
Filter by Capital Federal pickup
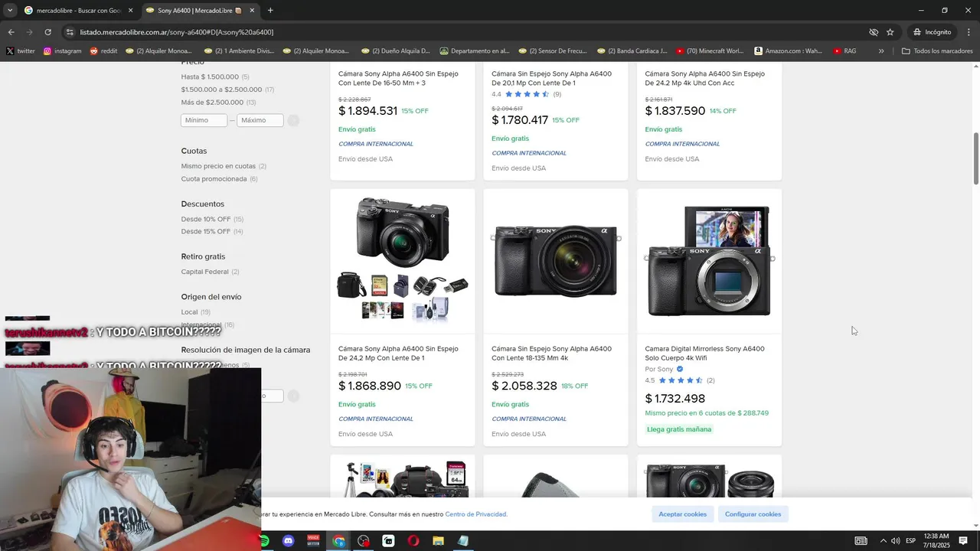(205, 272)
